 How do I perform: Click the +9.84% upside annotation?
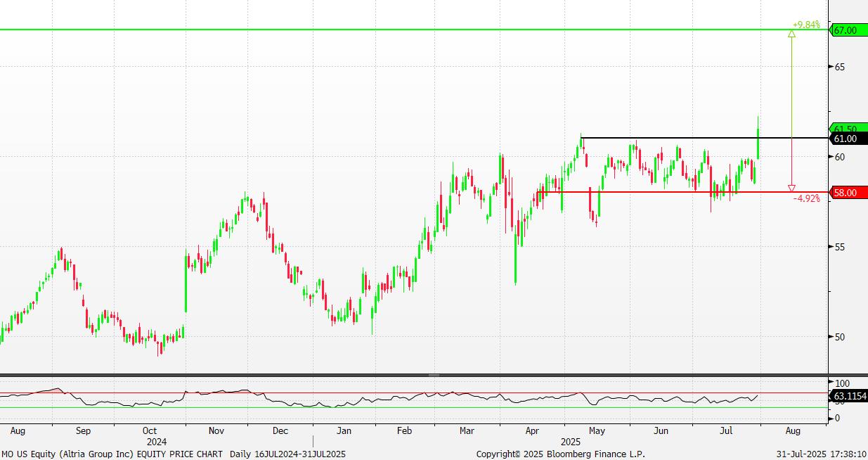[x=805, y=25]
